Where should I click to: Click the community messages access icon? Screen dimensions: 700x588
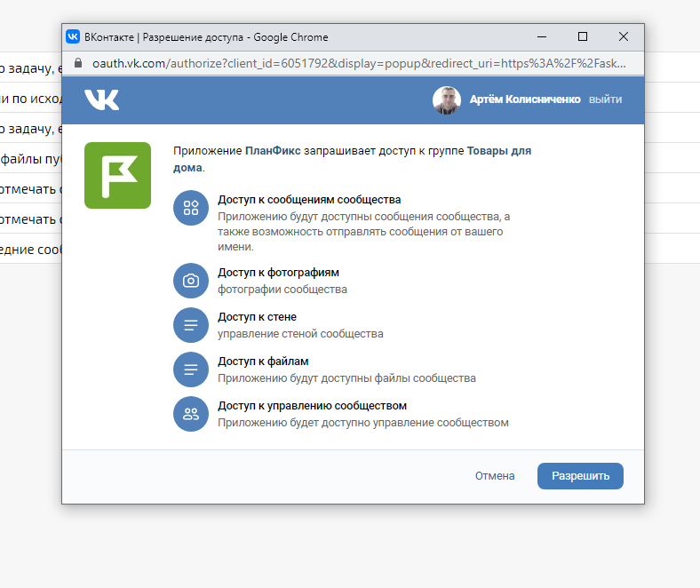tap(191, 208)
